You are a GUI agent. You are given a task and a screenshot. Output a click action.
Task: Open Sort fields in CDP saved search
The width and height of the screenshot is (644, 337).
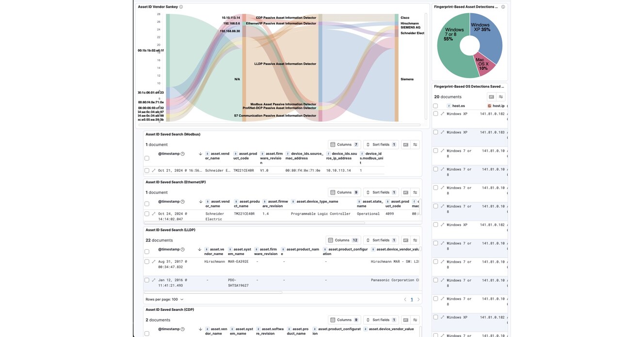[381, 320]
